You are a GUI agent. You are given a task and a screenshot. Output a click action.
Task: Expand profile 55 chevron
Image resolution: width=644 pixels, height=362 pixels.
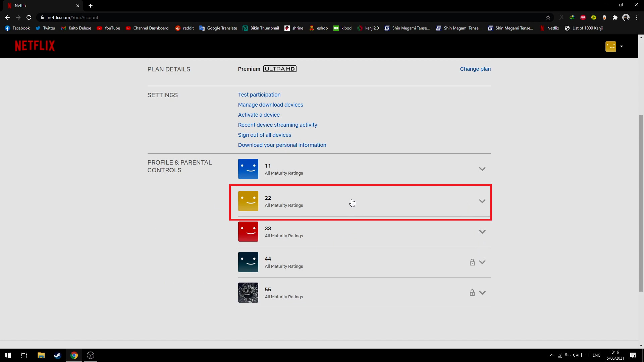(x=482, y=293)
